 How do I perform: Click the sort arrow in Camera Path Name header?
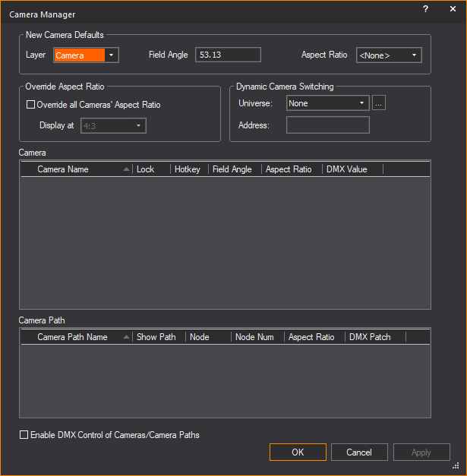126,337
